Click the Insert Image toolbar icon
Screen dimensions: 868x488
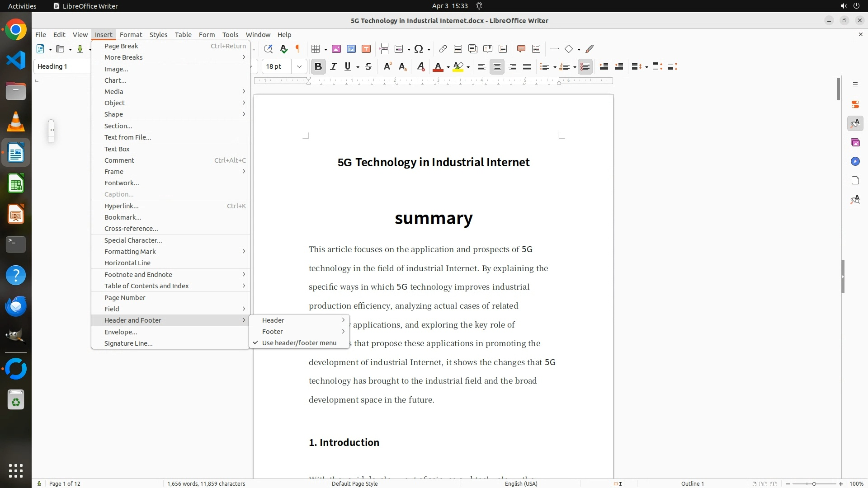tap(336, 49)
